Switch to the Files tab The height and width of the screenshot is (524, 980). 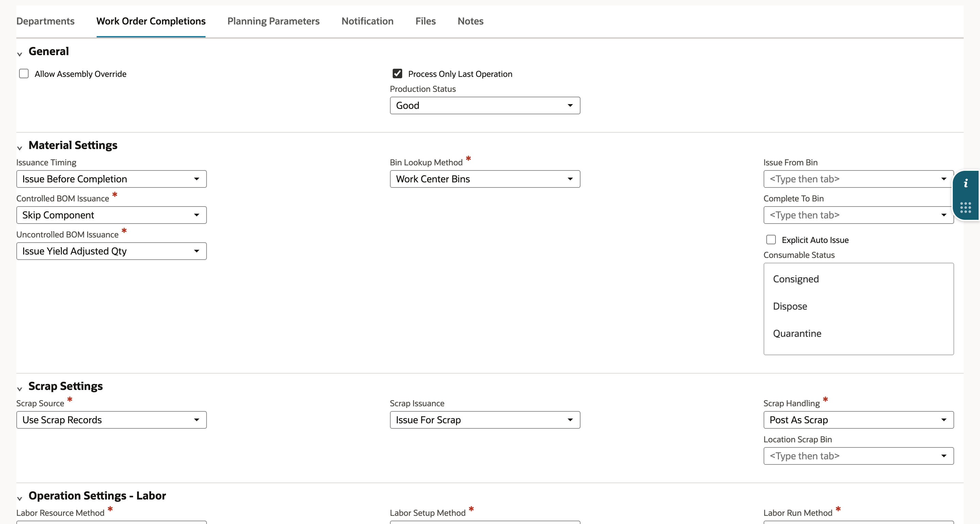(425, 21)
